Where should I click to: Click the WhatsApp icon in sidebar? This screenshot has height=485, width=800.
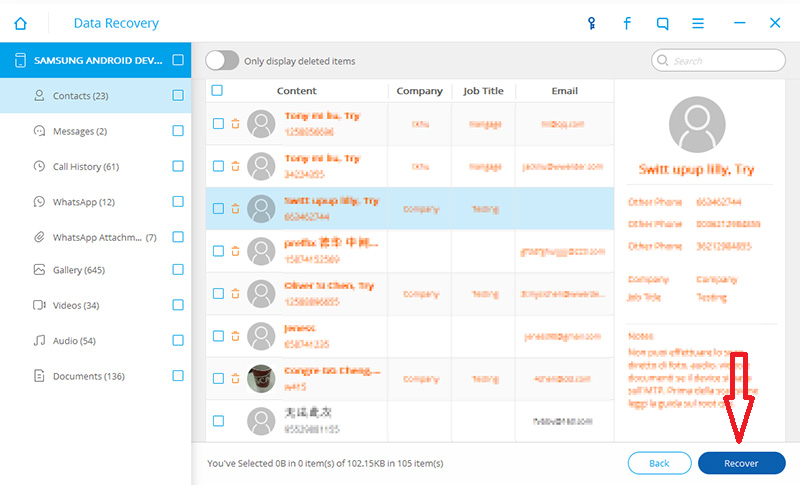click(39, 202)
